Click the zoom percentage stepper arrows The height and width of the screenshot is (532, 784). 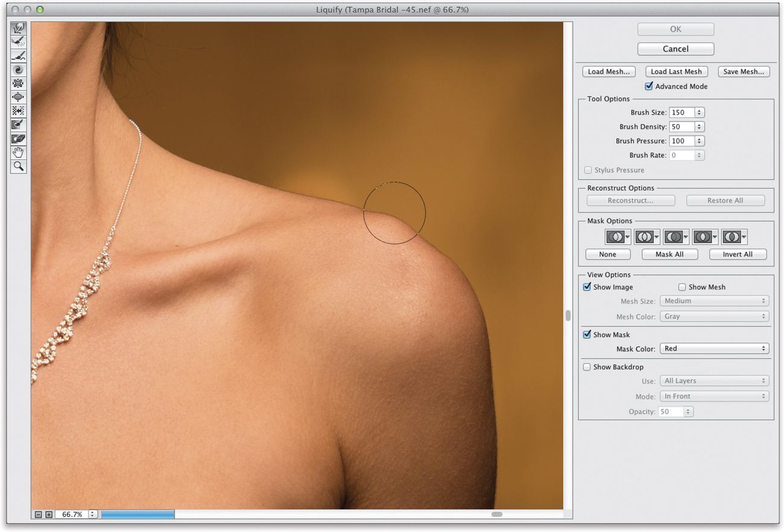(x=93, y=515)
